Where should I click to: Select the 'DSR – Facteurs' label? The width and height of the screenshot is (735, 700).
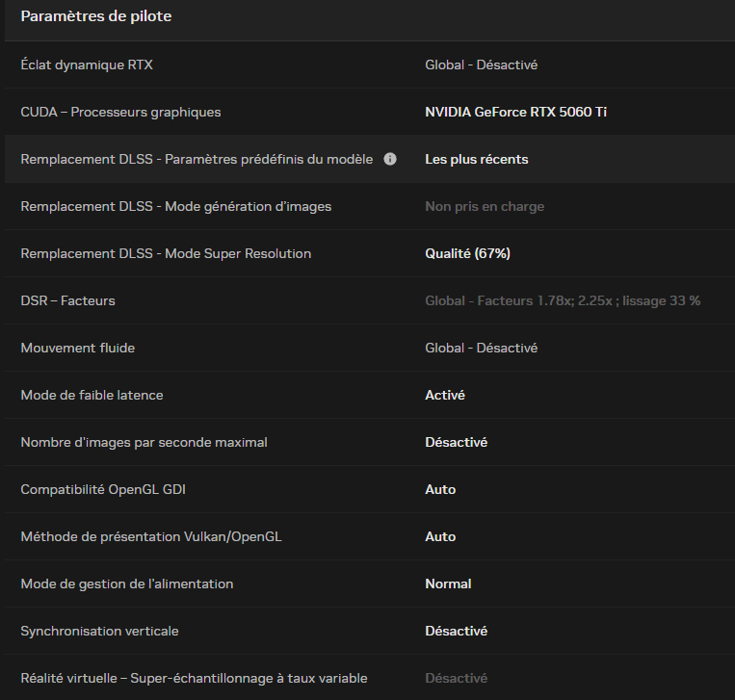(x=67, y=300)
